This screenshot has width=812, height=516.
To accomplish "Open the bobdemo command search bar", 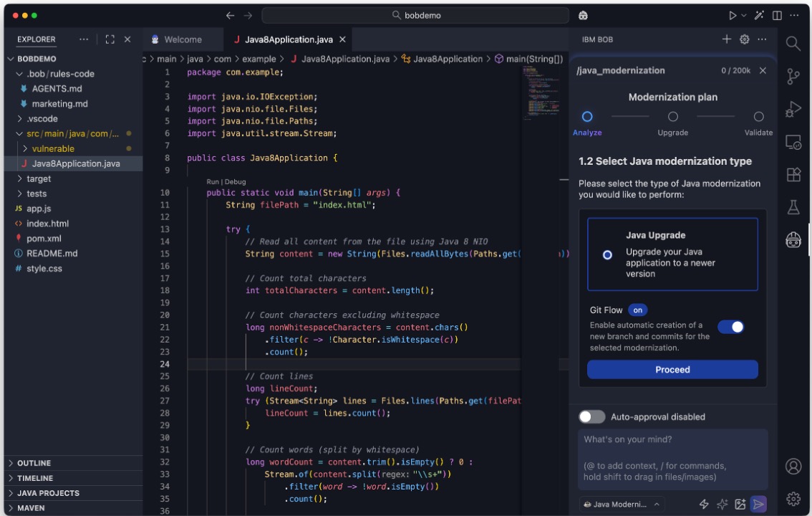I will [415, 16].
